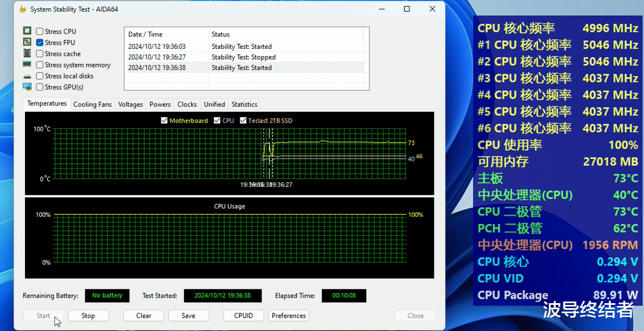Click the temperature graph area

click(x=229, y=153)
